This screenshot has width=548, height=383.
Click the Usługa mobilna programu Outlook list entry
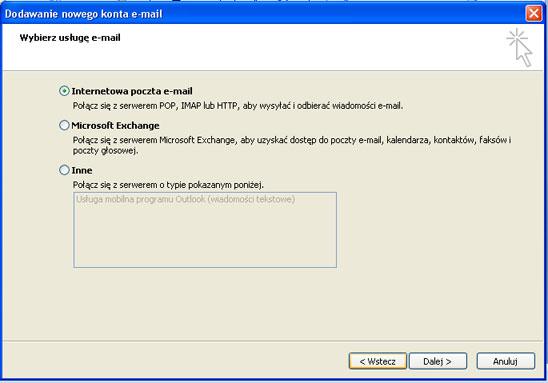pos(186,199)
